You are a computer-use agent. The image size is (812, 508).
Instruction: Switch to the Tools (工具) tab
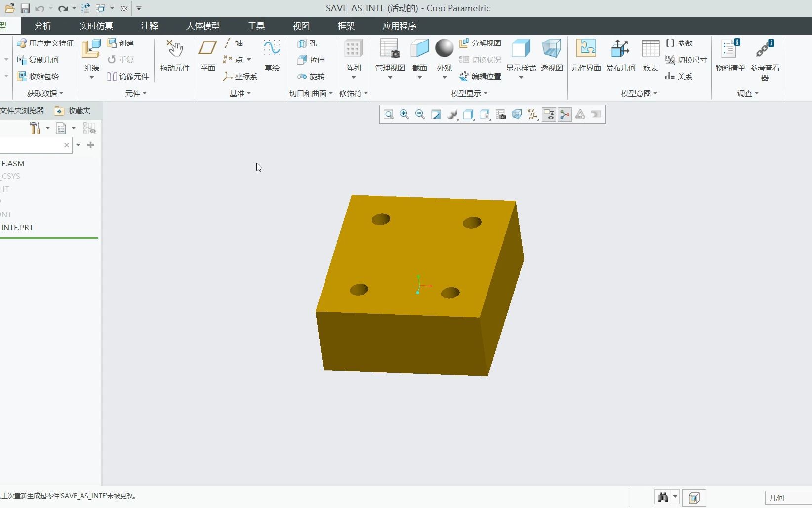(256, 26)
